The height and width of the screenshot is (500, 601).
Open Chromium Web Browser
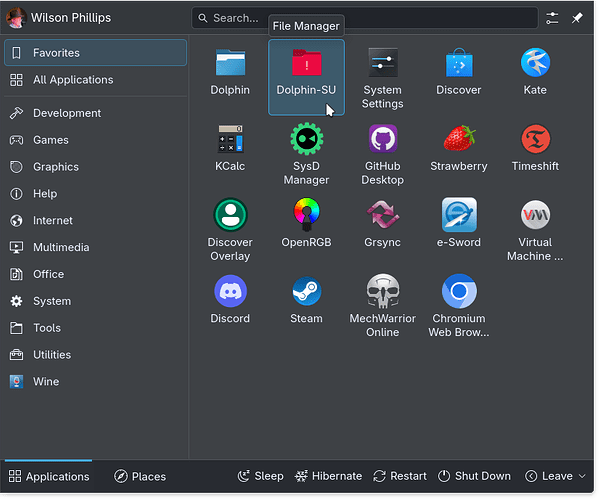pos(459,291)
